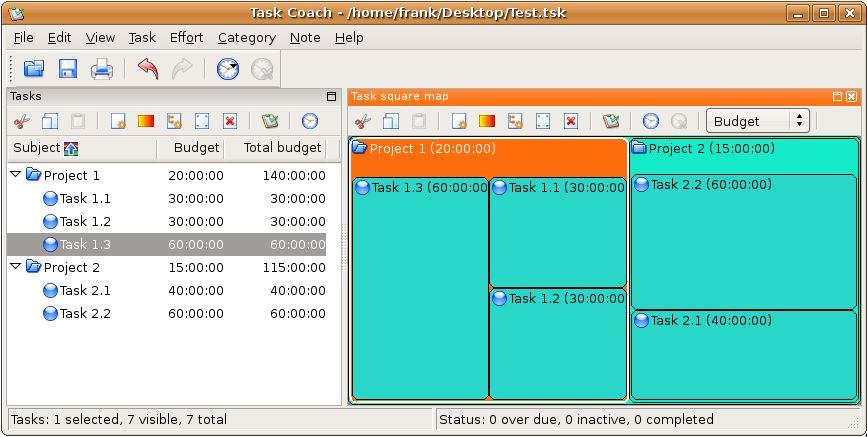Click the Delete task icon in Tasks panel
Image resolution: width=867 pixels, height=437 pixels.
tap(230, 121)
